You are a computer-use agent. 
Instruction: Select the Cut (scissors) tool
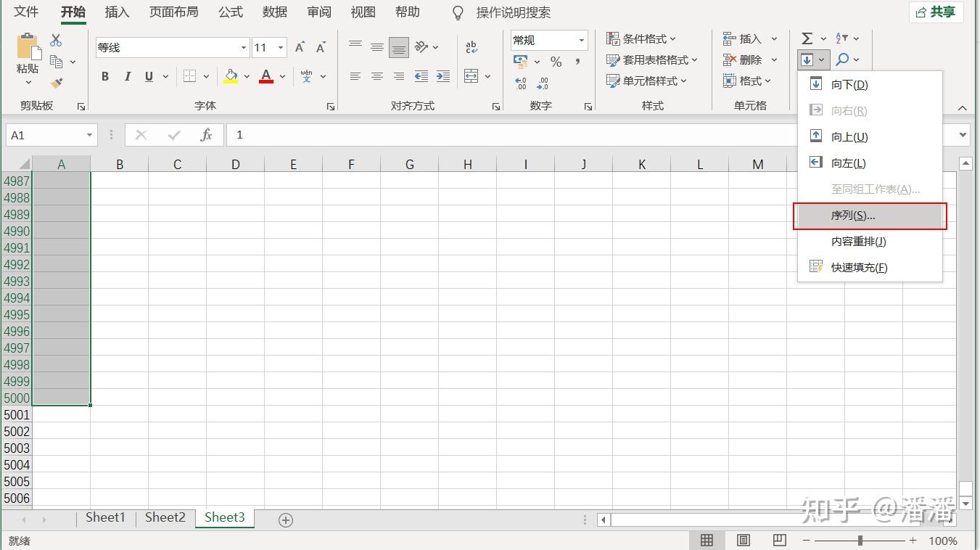pos(54,39)
